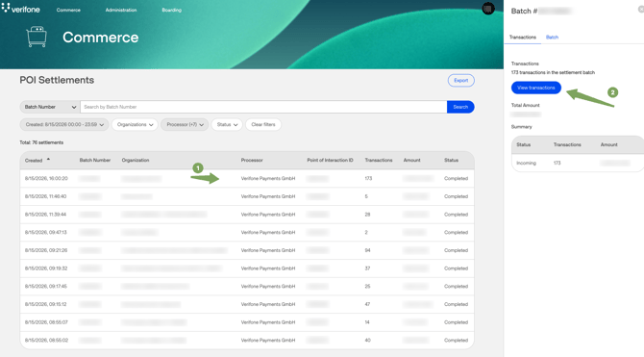The height and width of the screenshot is (357, 644).
Task: Switch to the Batch tab
Action: tap(552, 37)
